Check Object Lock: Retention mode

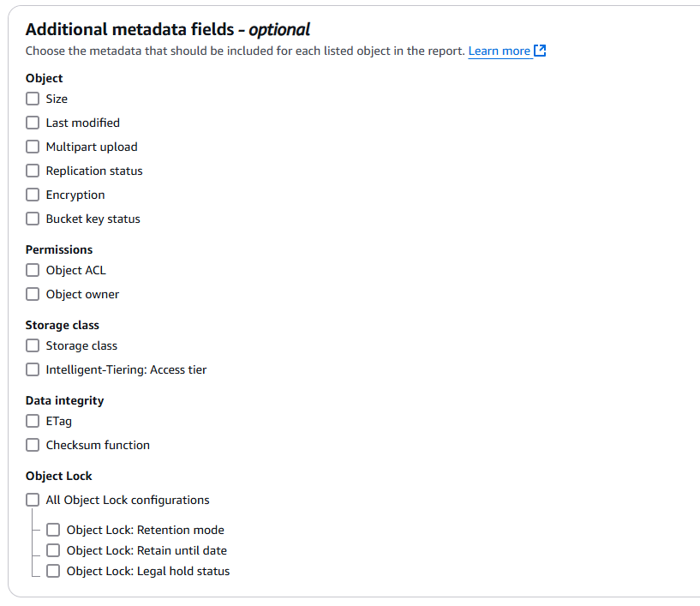tap(53, 530)
